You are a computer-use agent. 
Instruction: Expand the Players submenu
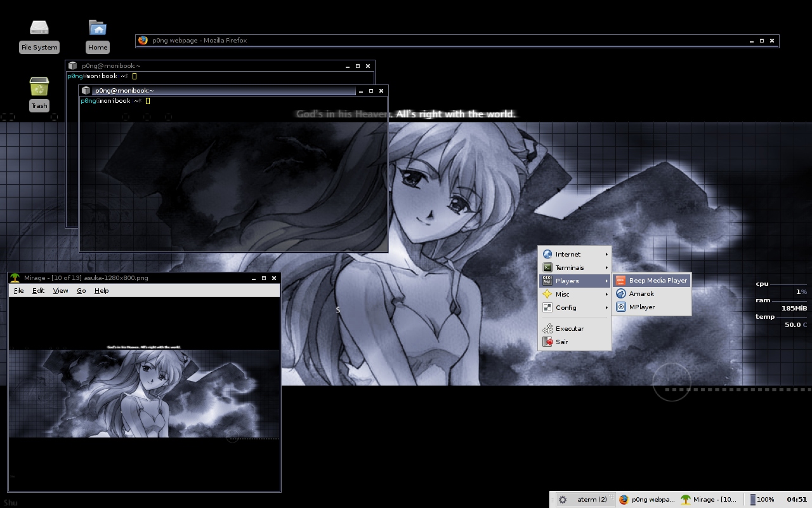[575, 281]
